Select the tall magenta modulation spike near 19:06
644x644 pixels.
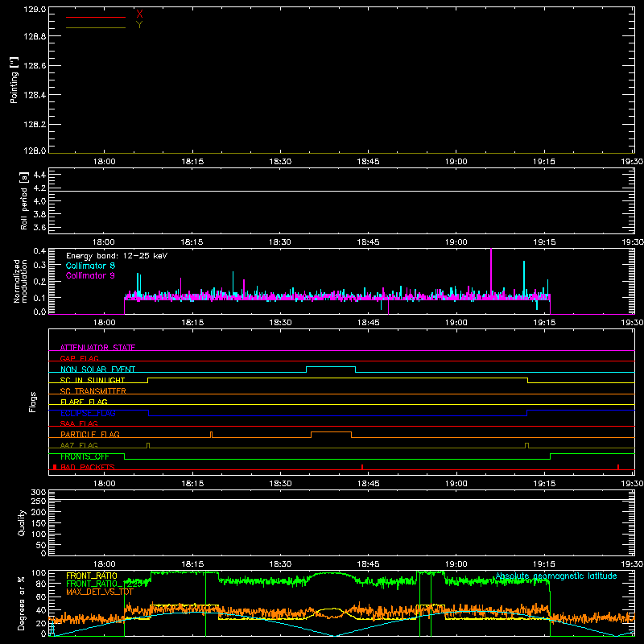(x=491, y=271)
